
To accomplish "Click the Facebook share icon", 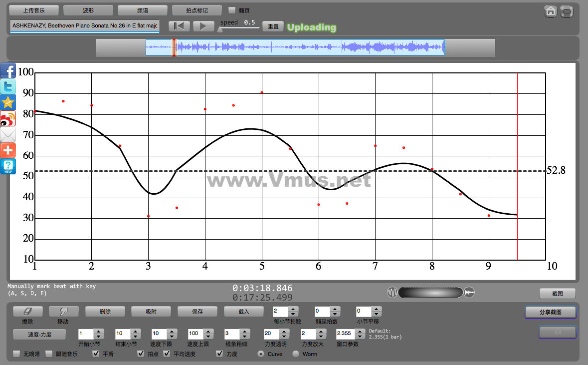I will click(8, 71).
